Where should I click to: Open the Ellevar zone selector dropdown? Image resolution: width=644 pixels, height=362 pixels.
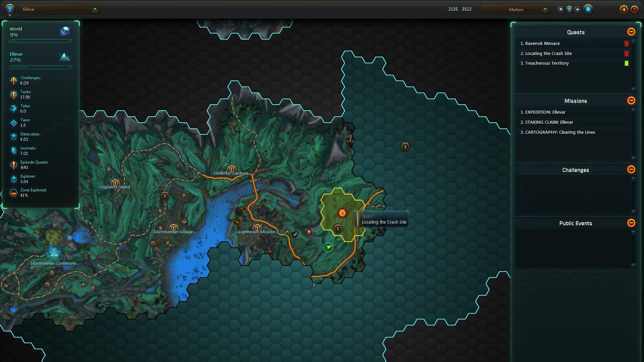point(59,9)
